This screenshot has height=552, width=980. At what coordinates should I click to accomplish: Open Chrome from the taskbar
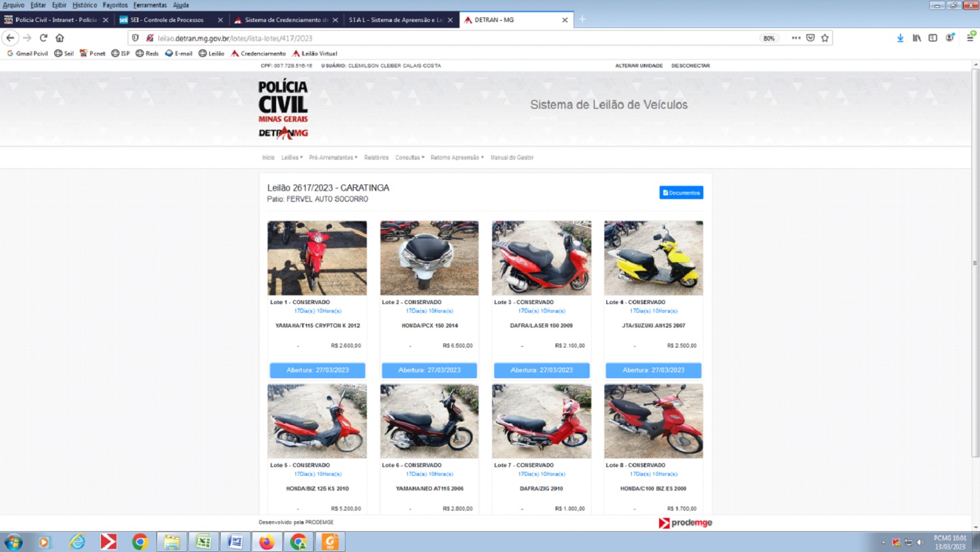click(x=140, y=541)
